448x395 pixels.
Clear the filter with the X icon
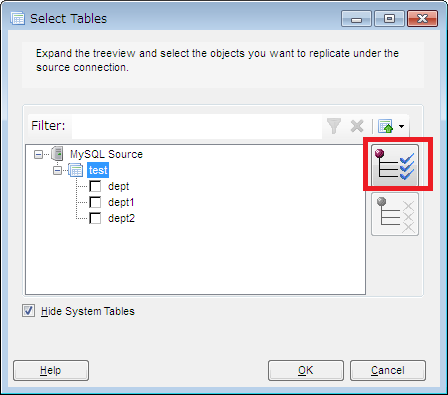[357, 126]
